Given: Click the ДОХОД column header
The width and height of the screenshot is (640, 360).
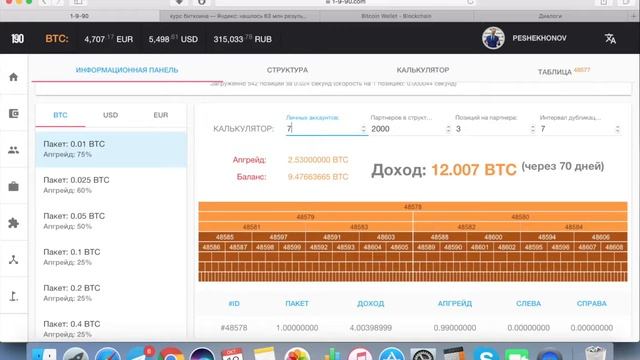Looking at the screenshot, I should (371, 303).
